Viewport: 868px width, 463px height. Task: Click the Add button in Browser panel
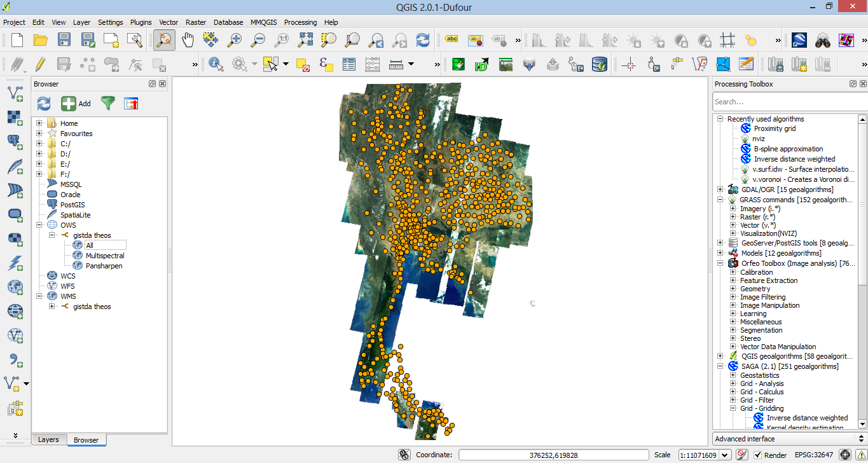[x=74, y=103]
